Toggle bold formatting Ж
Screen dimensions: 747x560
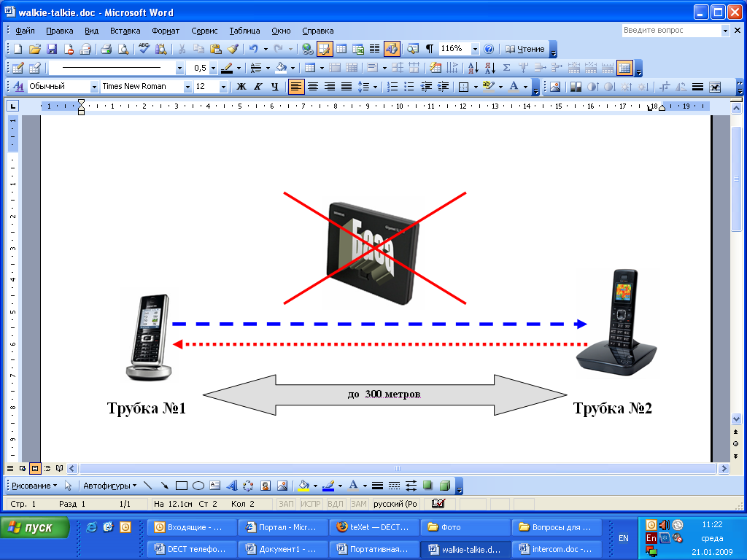tap(241, 86)
